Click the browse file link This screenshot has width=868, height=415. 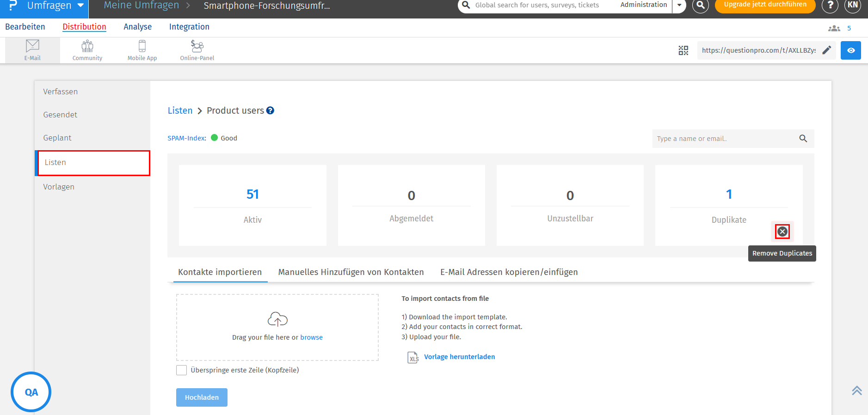[x=312, y=337]
